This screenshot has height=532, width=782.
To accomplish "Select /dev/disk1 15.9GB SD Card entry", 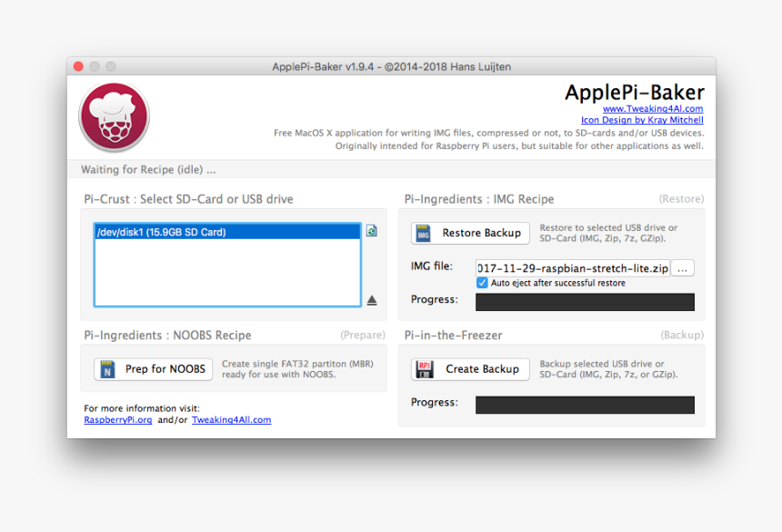I will tap(227, 232).
